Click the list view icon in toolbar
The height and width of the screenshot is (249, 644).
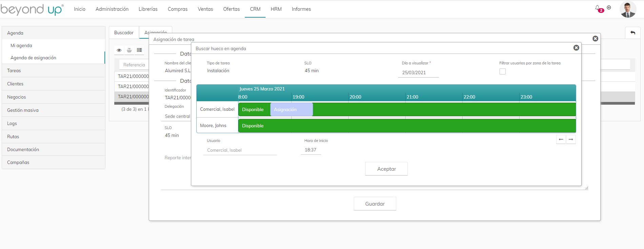139,50
